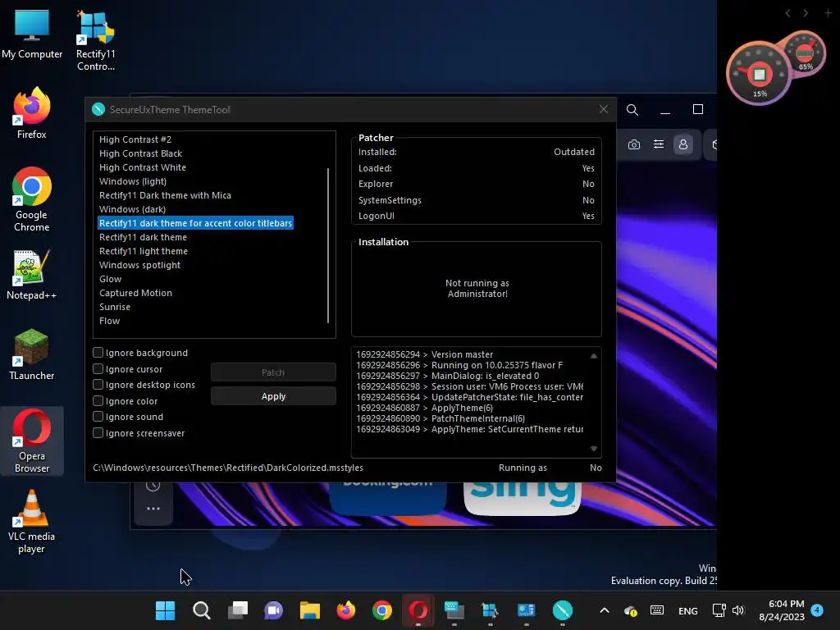The height and width of the screenshot is (630, 840).
Task: Toggle the Ignore background checkbox
Action: click(x=98, y=353)
